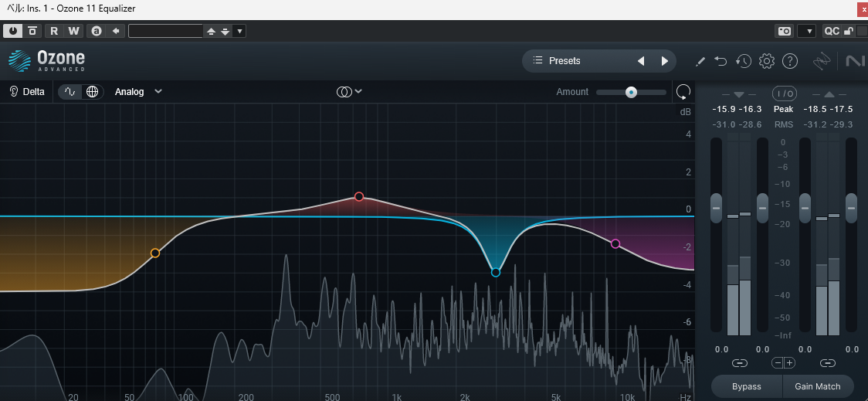
Task: Toggle output gain link icon
Action: pyautogui.click(x=828, y=363)
